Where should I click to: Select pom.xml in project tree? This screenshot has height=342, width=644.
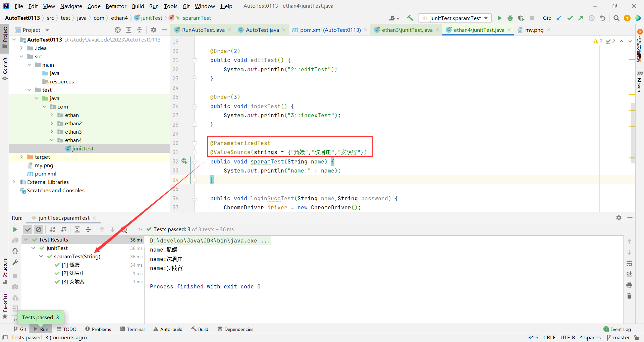click(x=45, y=174)
